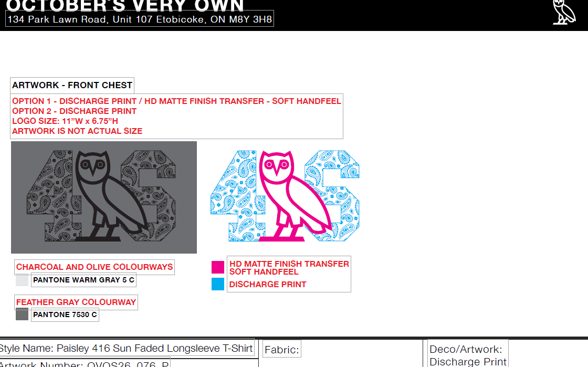The image size is (588, 367).
Task: Click the Fabric field label
Action: click(282, 350)
